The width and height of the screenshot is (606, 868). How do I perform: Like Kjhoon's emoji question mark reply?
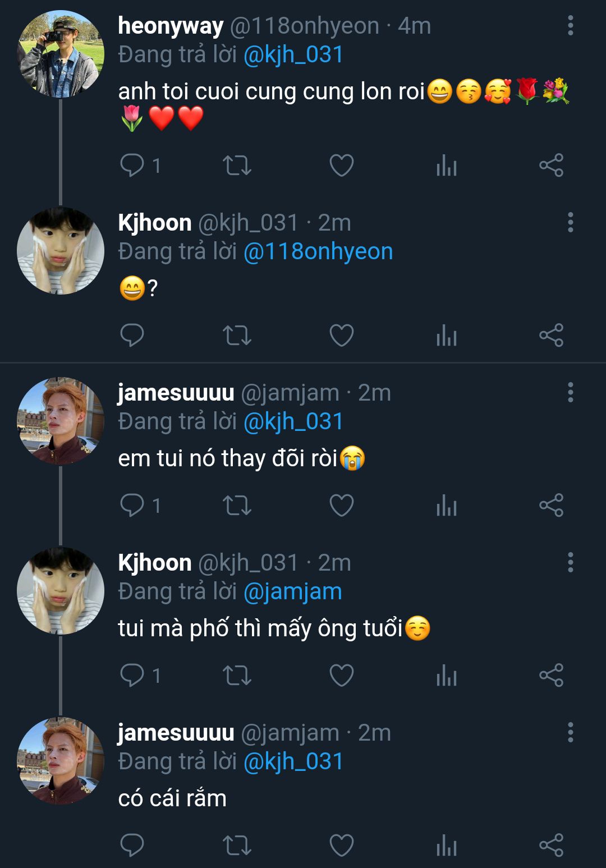(x=341, y=336)
